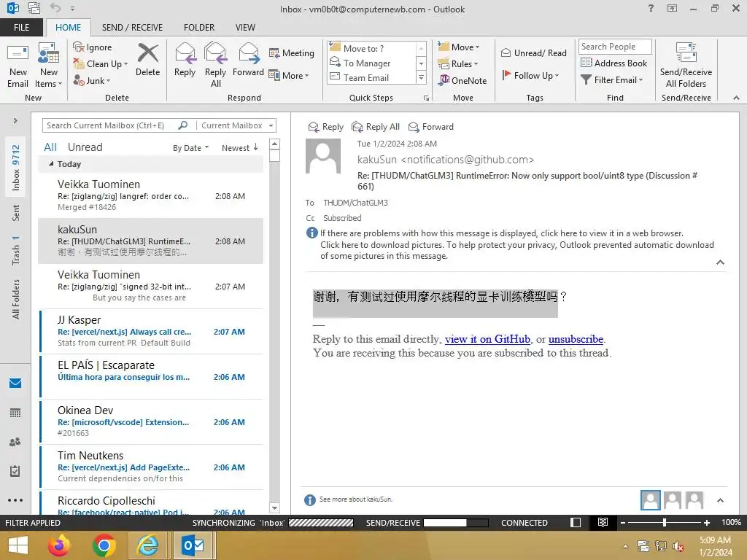Click Forward in reading pane
Image resolution: width=747 pixels, height=560 pixels.
[430, 127]
